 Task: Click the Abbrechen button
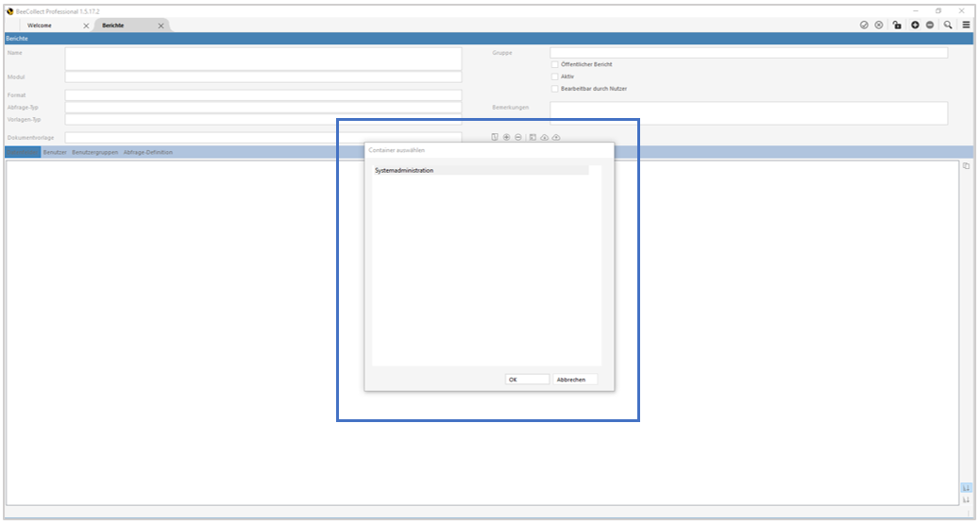click(x=574, y=380)
